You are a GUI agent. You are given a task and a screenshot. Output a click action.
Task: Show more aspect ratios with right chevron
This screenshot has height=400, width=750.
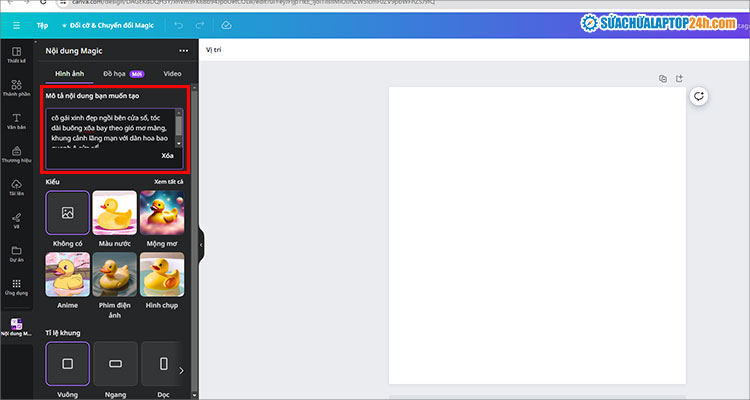[181, 371]
